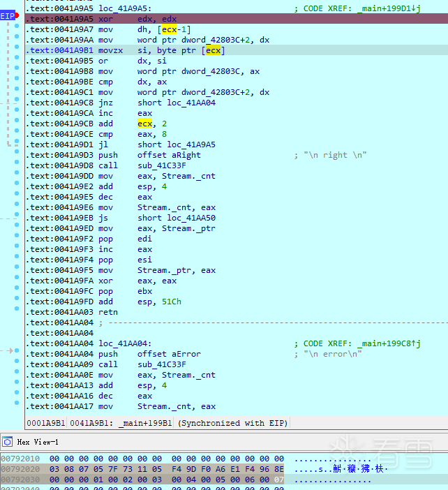Select 'xor eax, eax' at 0041A9FA
Image resolution: width=448 pixels, height=490 pixels.
[137, 281]
